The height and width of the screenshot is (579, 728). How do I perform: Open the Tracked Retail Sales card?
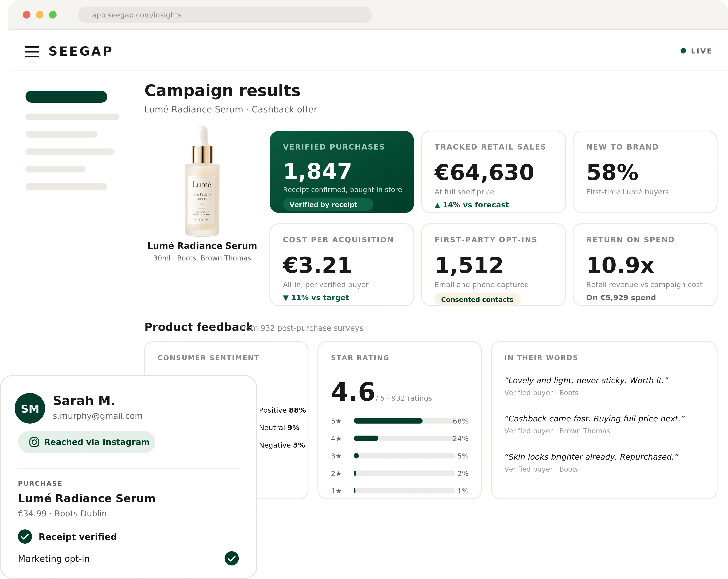click(x=493, y=172)
